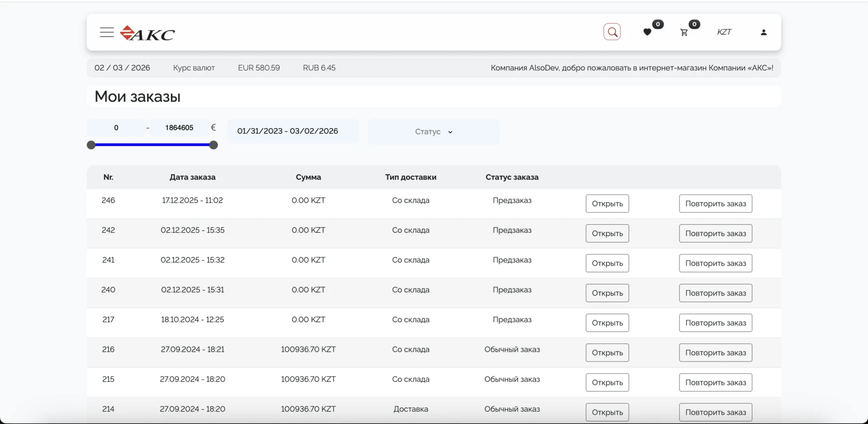Click the AlsoDev welcome message
The image size is (868, 424).
pos(632,68)
